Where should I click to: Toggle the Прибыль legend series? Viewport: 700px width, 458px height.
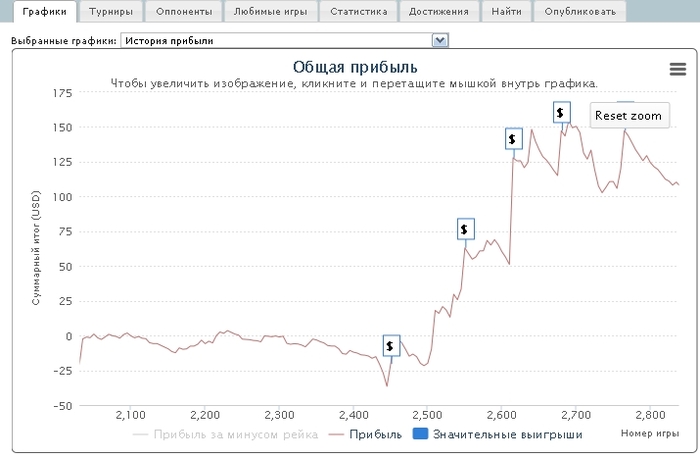coord(365,434)
